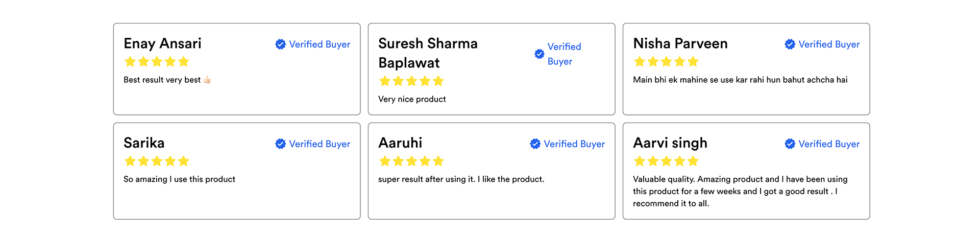Click verified badge icon beside Suresh Sharma Baplawat

[539, 54]
